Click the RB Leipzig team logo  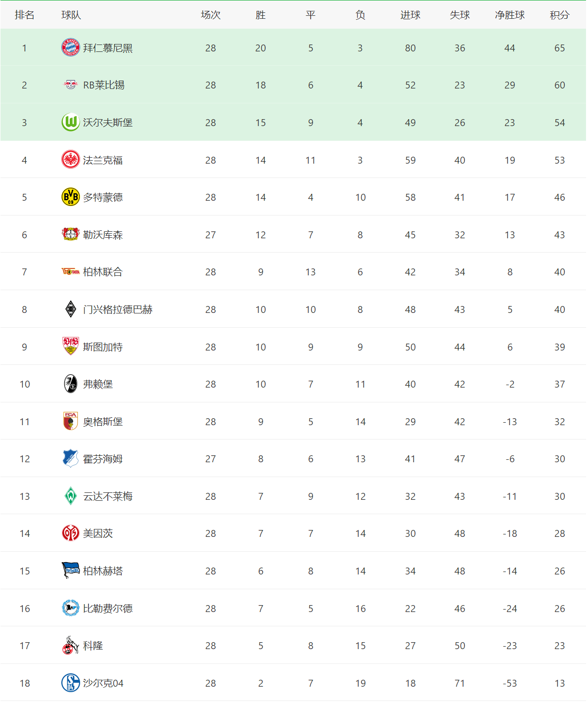coord(70,85)
